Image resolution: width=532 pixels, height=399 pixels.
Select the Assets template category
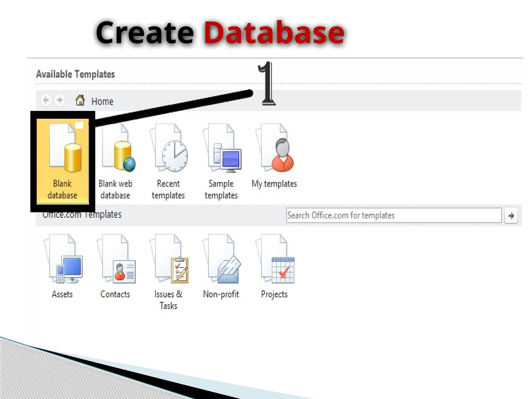tap(63, 266)
